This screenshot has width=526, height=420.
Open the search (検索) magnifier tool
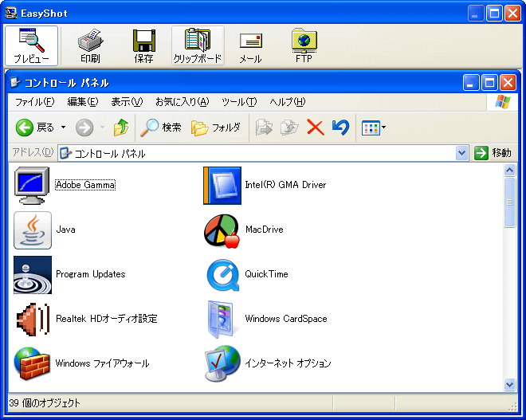pyautogui.click(x=161, y=128)
